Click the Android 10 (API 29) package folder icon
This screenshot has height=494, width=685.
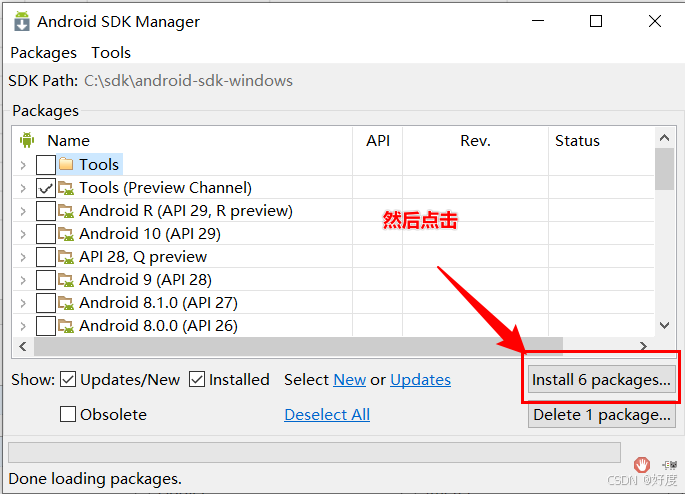[66, 234]
